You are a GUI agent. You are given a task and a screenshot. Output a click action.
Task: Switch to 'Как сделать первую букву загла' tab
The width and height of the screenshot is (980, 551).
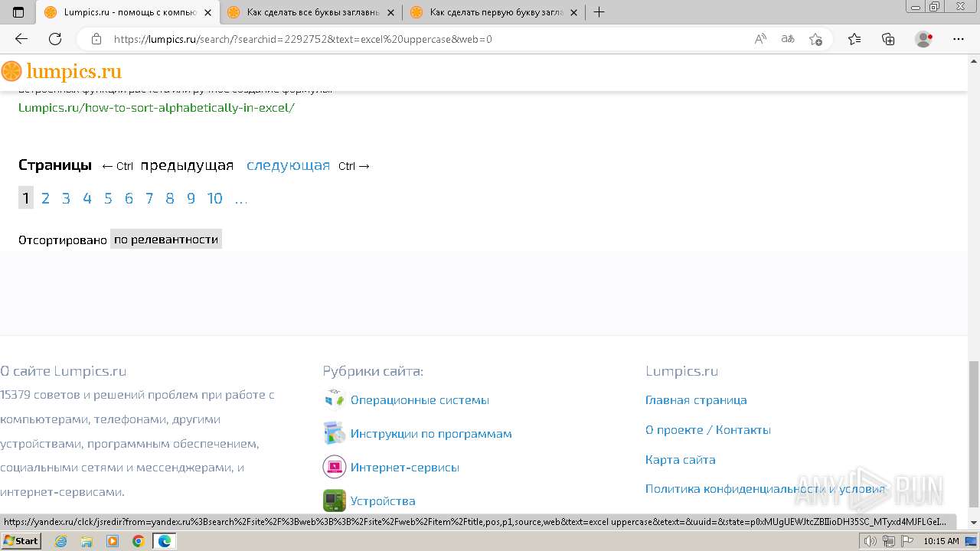point(495,12)
